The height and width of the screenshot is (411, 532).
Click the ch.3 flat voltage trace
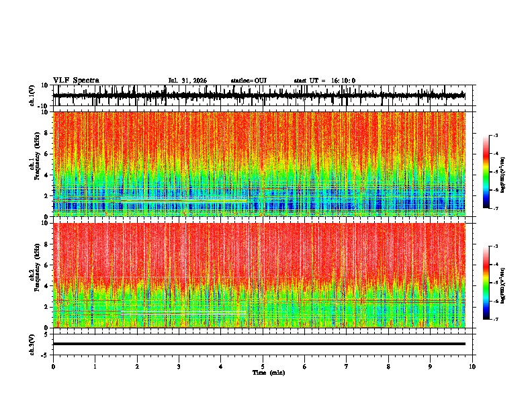tap(259, 344)
